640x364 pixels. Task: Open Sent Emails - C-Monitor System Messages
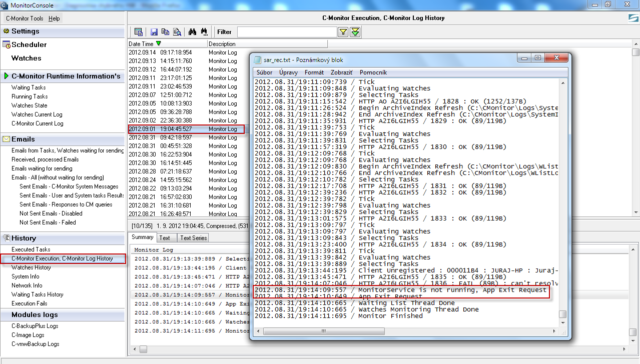tap(69, 186)
